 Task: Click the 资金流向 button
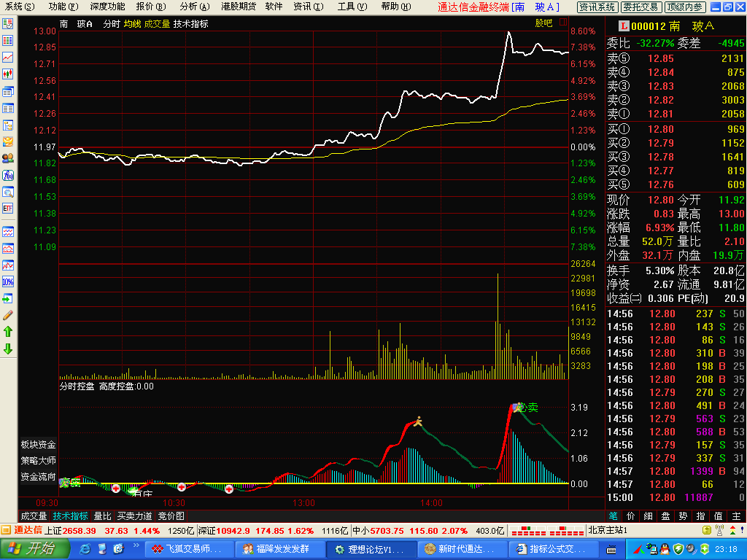click(38, 477)
